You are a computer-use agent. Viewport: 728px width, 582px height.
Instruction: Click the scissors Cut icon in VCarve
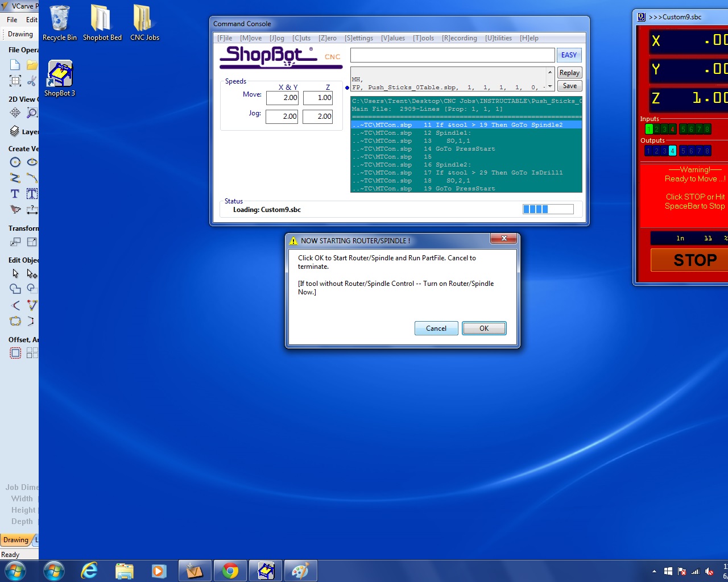[x=32, y=81]
